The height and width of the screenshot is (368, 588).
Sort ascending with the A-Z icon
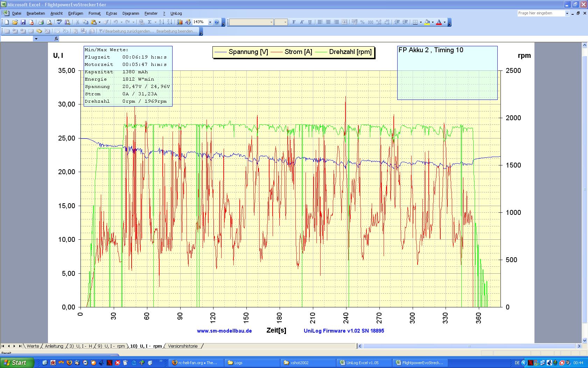(161, 22)
